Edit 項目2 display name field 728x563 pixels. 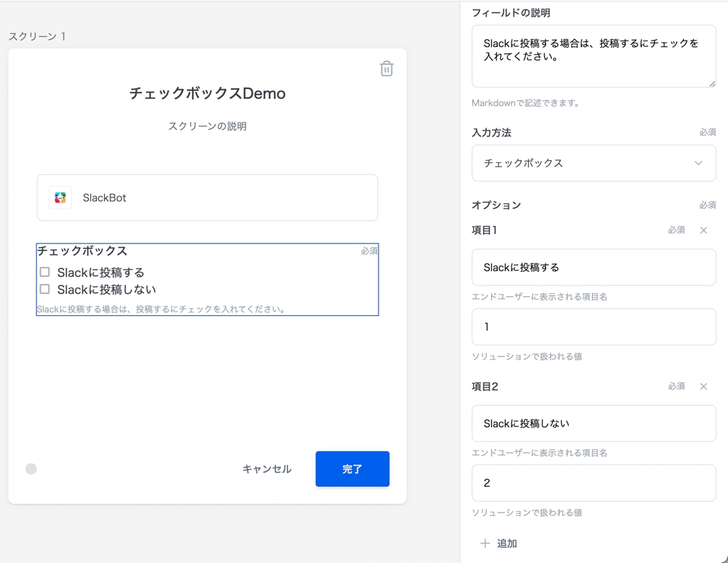(x=593, y=423)
